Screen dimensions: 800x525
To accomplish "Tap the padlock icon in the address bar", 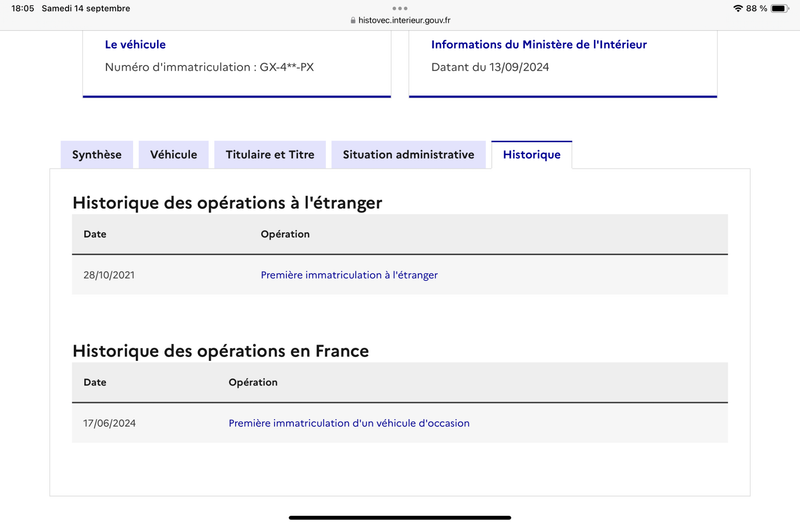I will [x=353, y=20].
